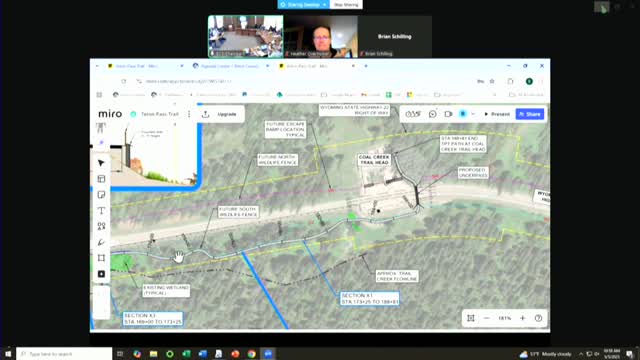Click the Future South Wildlife Fence label
Viewport: 640px width, 360px height.
[238, 212]
